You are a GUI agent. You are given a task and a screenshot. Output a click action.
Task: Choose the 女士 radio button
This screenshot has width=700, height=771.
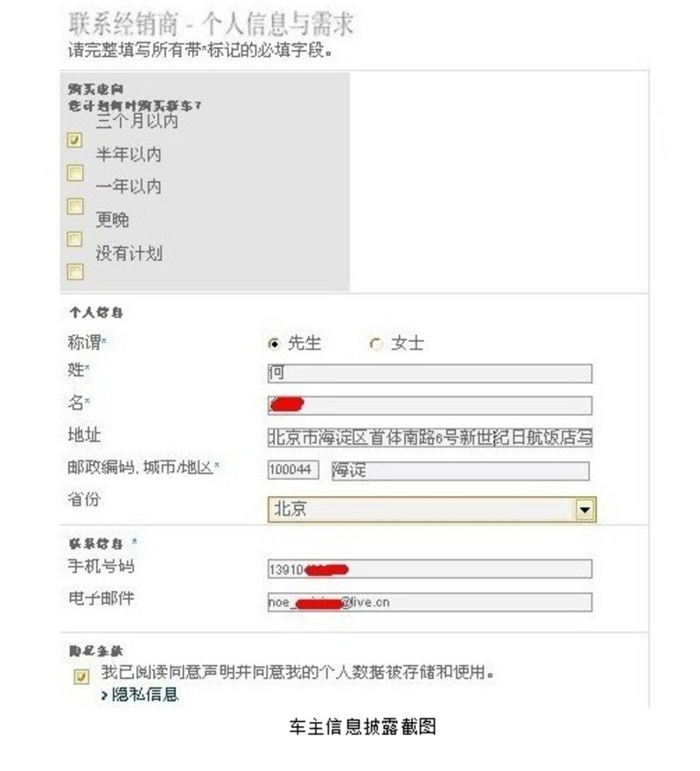tap(376, 344)
